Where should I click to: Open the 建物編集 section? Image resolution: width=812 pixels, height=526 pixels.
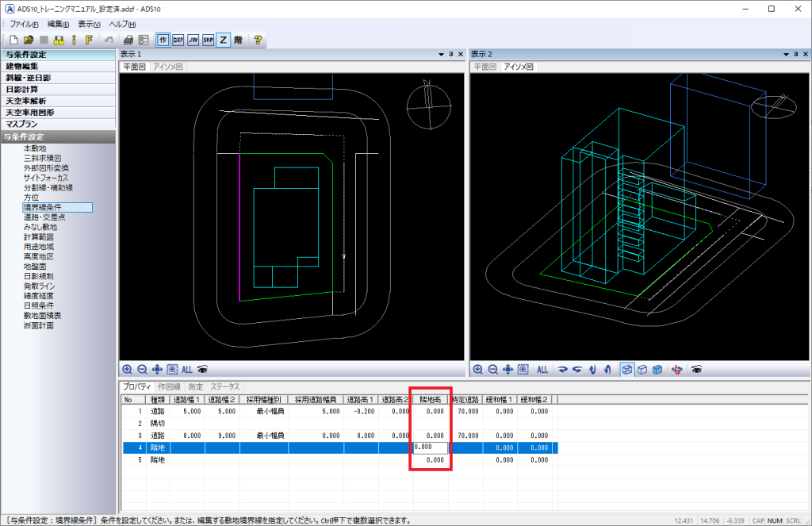click(x=58, y=67)
